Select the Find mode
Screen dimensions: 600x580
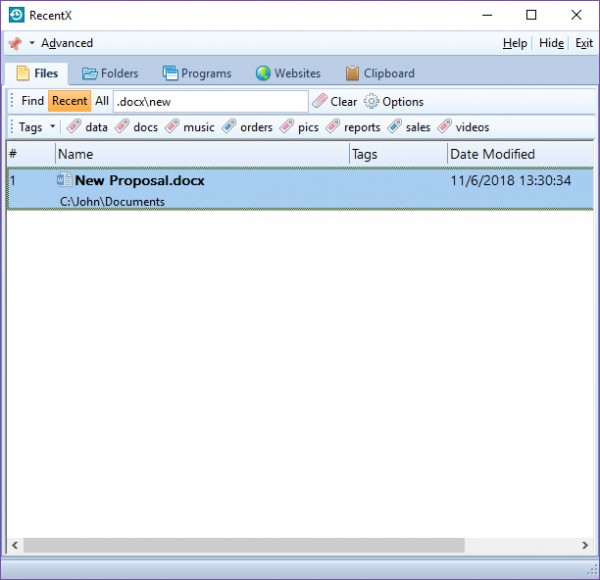33,101
